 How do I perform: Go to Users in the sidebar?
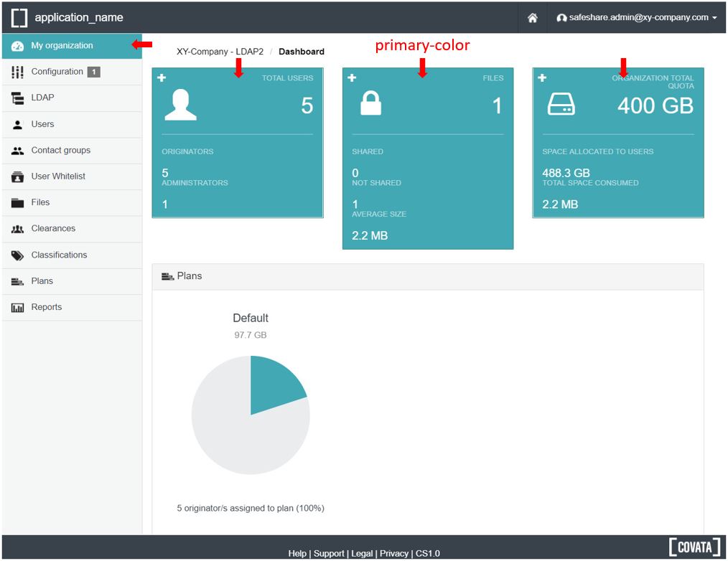pos(72,124)
